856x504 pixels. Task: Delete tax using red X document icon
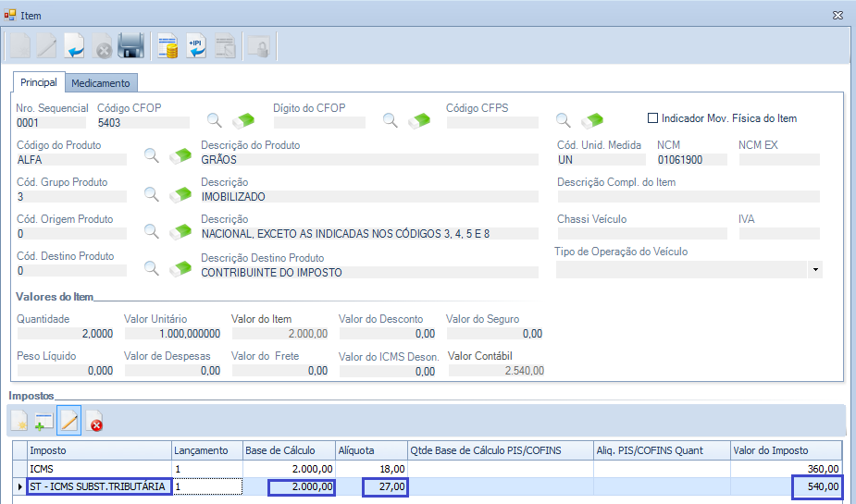pos(93,423)
